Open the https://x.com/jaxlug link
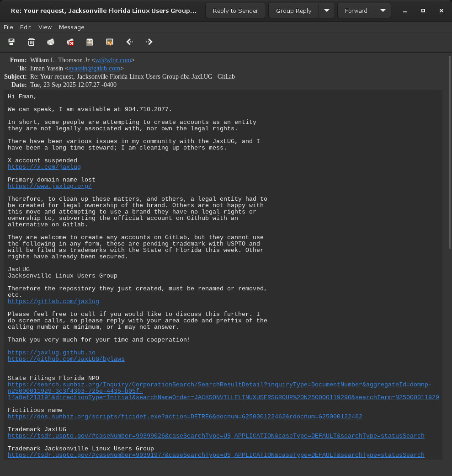452x476 pixels. tap(44, 167)
